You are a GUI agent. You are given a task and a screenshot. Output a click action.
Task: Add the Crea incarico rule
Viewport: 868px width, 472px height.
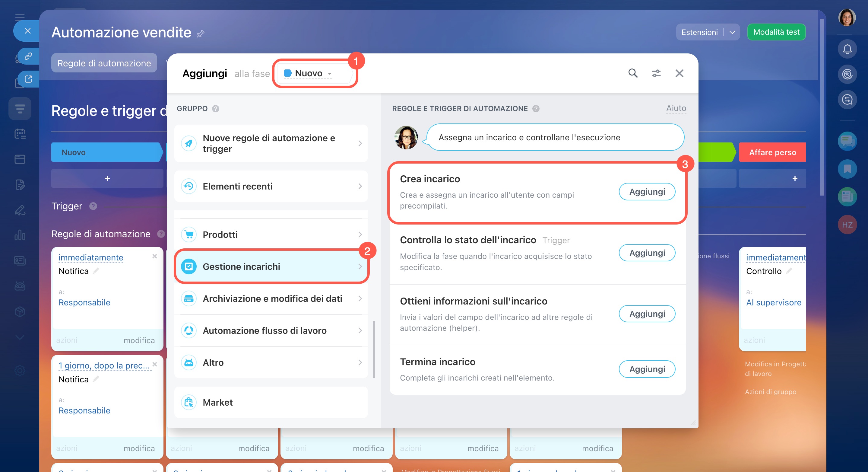pos(647,192)
